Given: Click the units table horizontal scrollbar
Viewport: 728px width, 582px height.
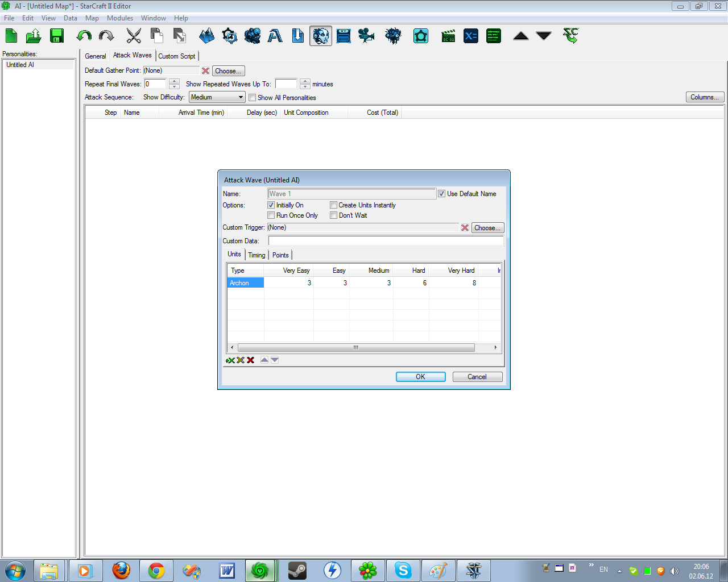Looking at the screenshot, I should pyautogui.click(x=356, y=347).
